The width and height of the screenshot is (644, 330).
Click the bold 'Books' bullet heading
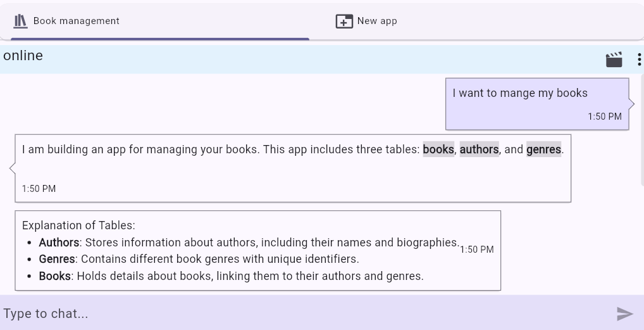[x=55, y=276]
